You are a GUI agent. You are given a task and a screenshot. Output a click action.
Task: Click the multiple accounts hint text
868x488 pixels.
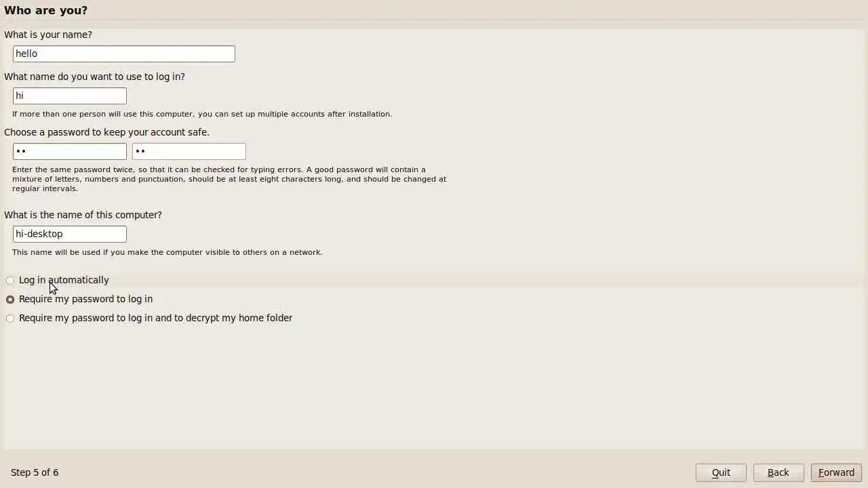click(202, 114)
